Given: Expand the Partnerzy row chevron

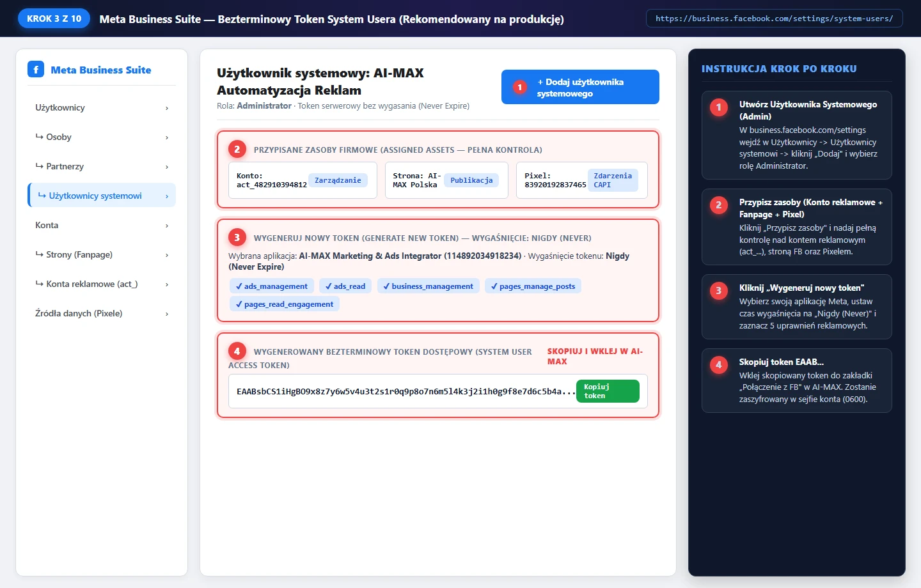Looking at the screenshot, I should click(167, 167).
